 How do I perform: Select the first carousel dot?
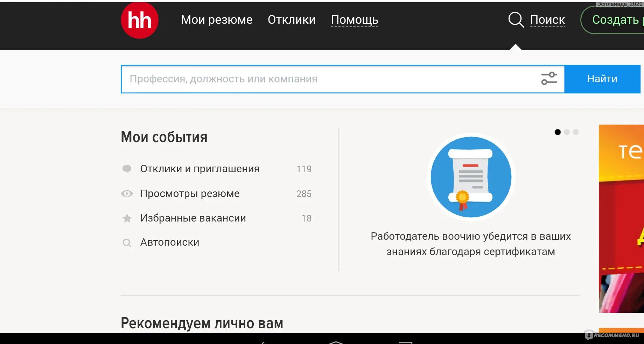tap(558, 132)
